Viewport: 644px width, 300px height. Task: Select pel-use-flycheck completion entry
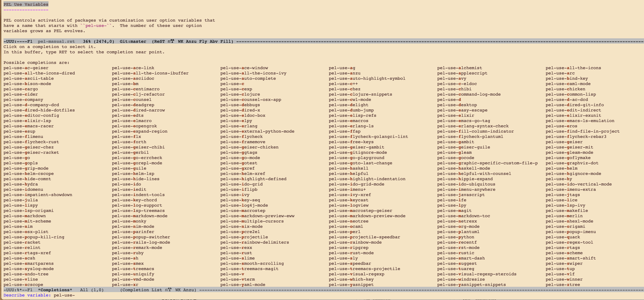coord(242,137)
